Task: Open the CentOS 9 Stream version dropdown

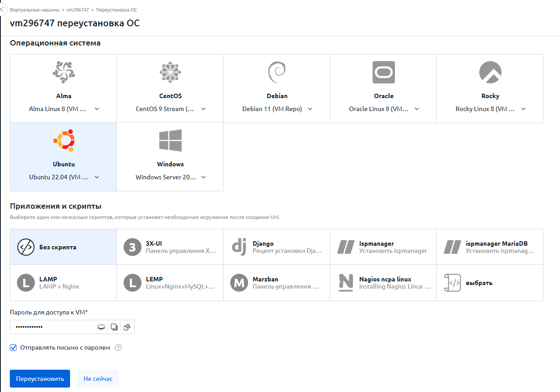Action: coord(203,109)
